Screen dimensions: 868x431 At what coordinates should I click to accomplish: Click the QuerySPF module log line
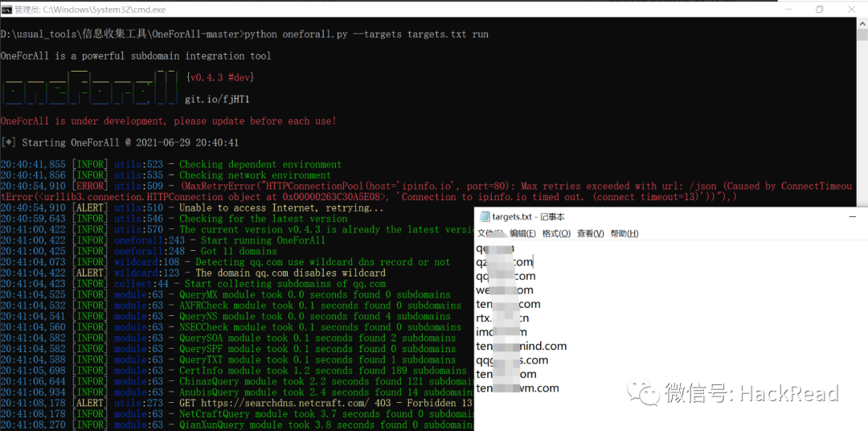(x=228, y=348)
